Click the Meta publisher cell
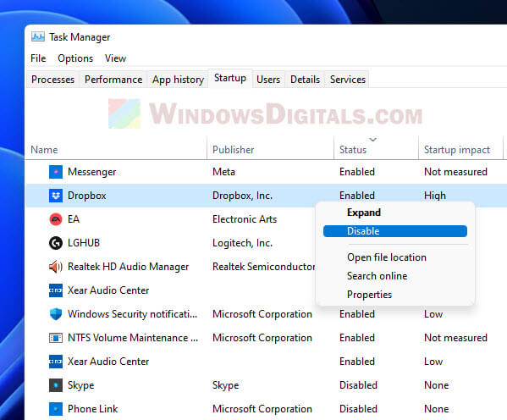507x420 pixels. (x=223, y=172)
